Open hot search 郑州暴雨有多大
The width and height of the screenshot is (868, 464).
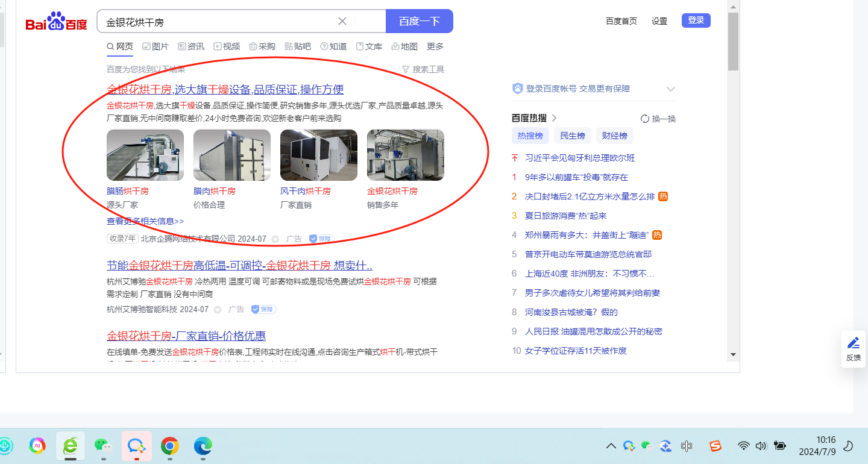tap(587, 235)
